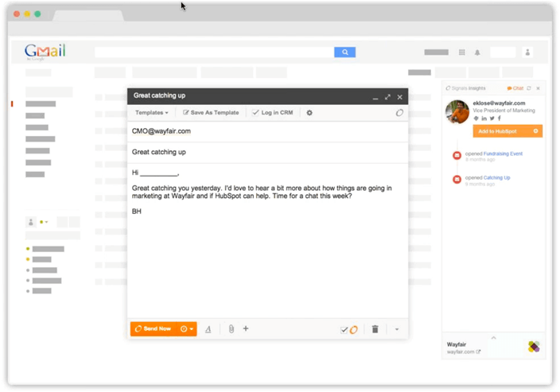Expand the Wayfair company panel chevron
Image resolution: width=560 pixels, height=392 pixels.
pos(493,338)
